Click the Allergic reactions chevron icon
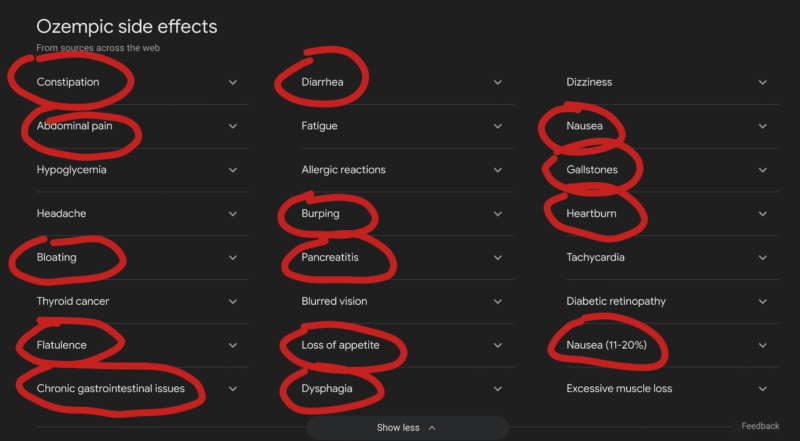The height and width of the screenshot is (441, 800). (x=497, y=170)
